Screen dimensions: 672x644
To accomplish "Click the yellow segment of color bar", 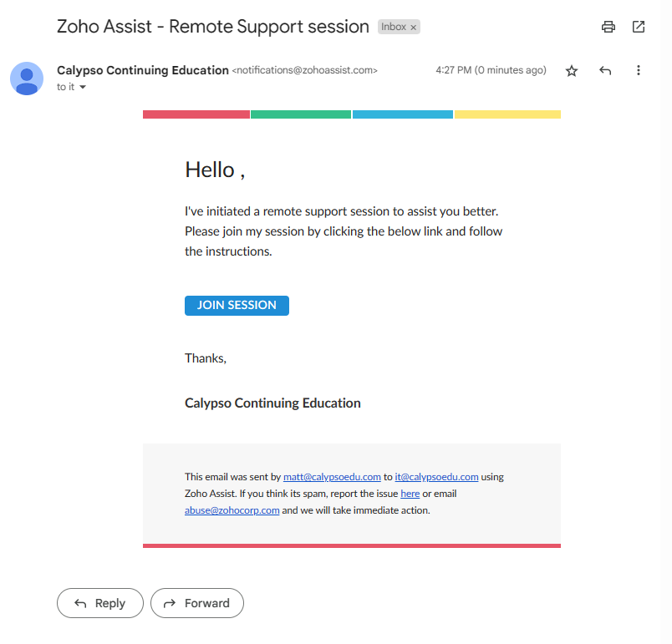I will (x=507, y=114).
